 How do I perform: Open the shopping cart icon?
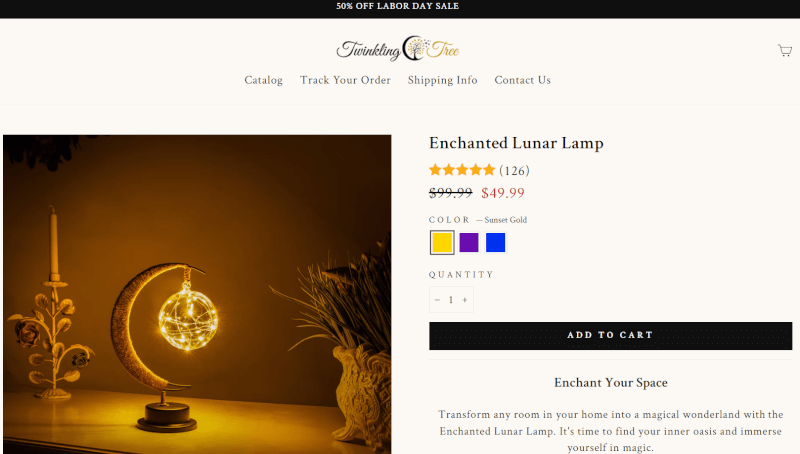[785, 50]
